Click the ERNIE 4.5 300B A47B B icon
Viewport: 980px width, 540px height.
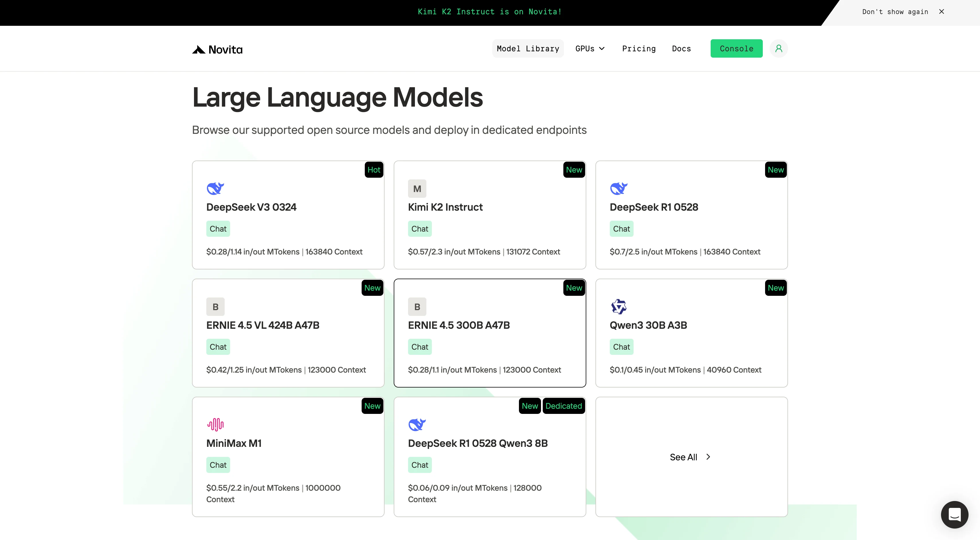click(x=417, y=306)
